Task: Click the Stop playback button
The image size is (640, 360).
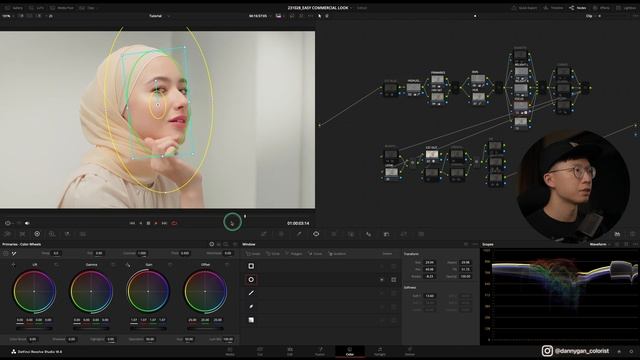Action: (148, 223)
